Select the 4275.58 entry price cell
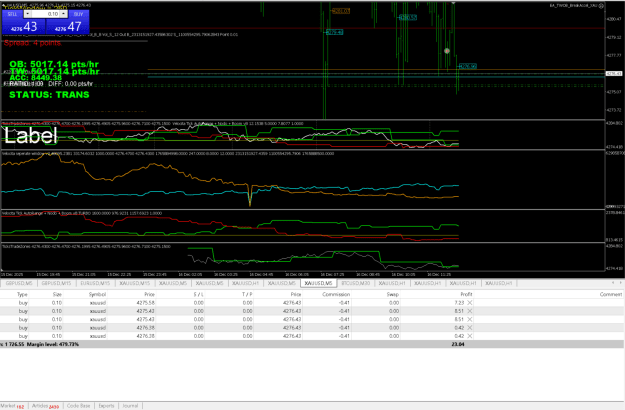Image resolution: width=625 pixels, height=410 pixels. (x=145, y=303)
